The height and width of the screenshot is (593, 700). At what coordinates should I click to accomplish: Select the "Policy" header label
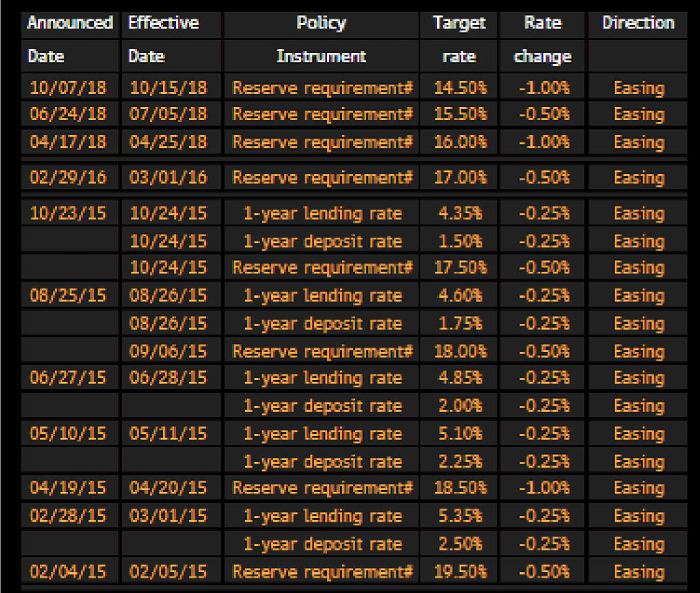pyautogui.click(x=321, y=23)
